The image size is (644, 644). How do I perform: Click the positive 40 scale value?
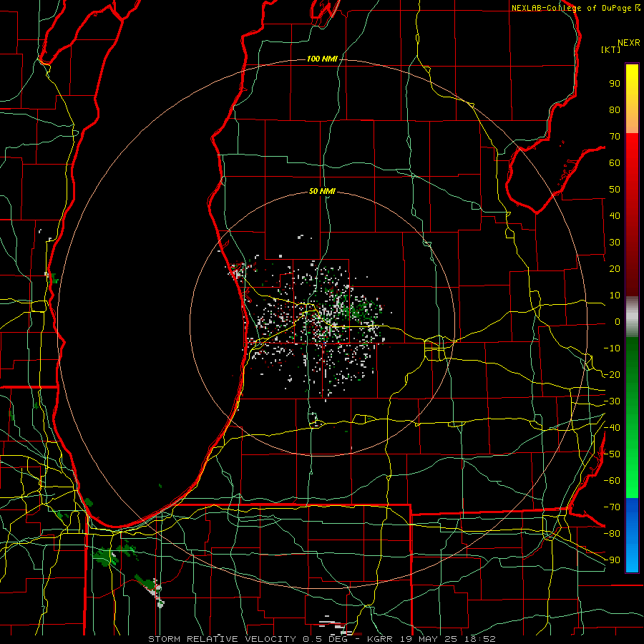point(615,215)
